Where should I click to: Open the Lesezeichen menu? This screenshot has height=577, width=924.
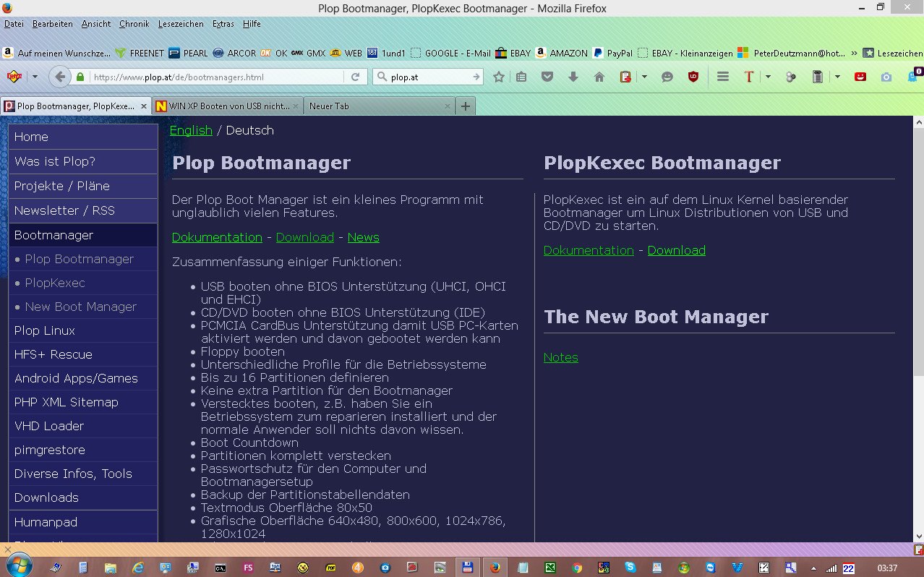pyautogui.click(x=181, y=24)
